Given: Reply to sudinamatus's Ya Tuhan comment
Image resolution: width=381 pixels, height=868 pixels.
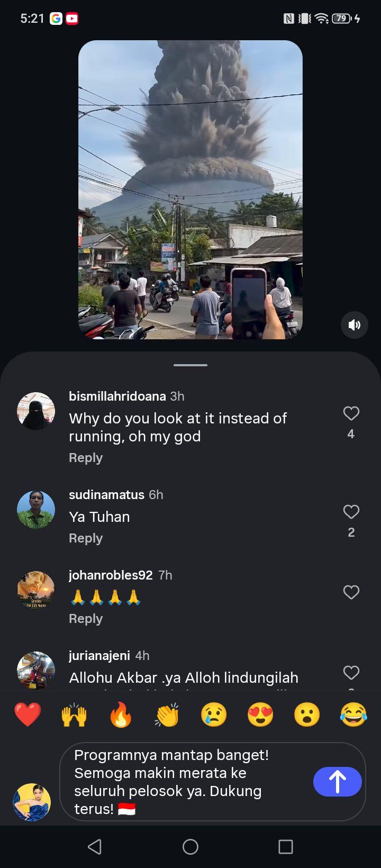Looking at the screenshot, I should pyautogui.click(x=86, y=538).
